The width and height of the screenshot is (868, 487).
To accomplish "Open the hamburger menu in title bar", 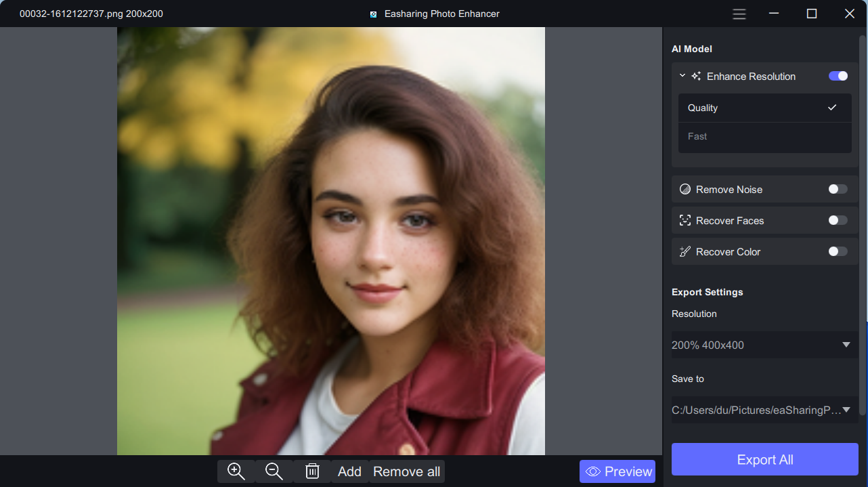I will [x=739, y=14].
